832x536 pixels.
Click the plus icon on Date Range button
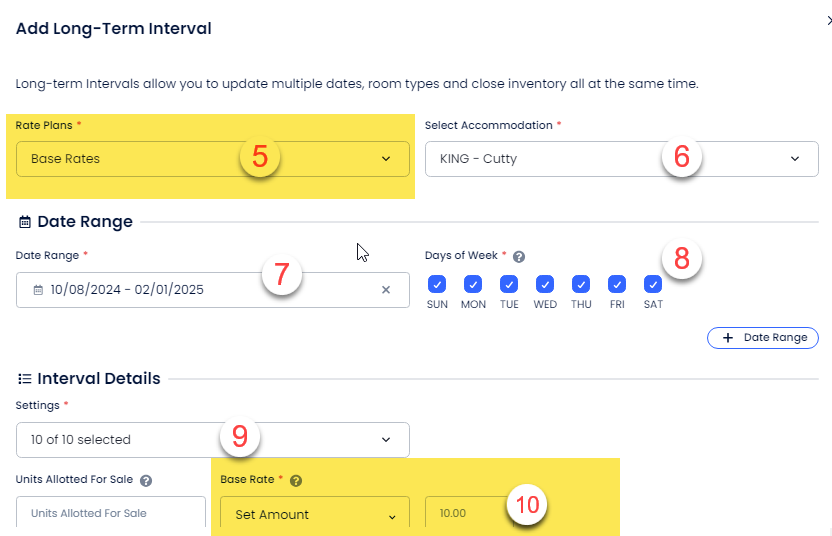tap(728, 338)
